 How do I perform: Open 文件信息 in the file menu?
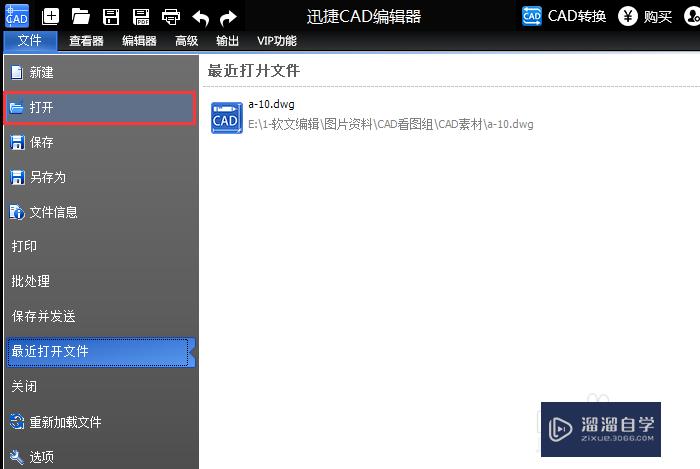[101, 212]
